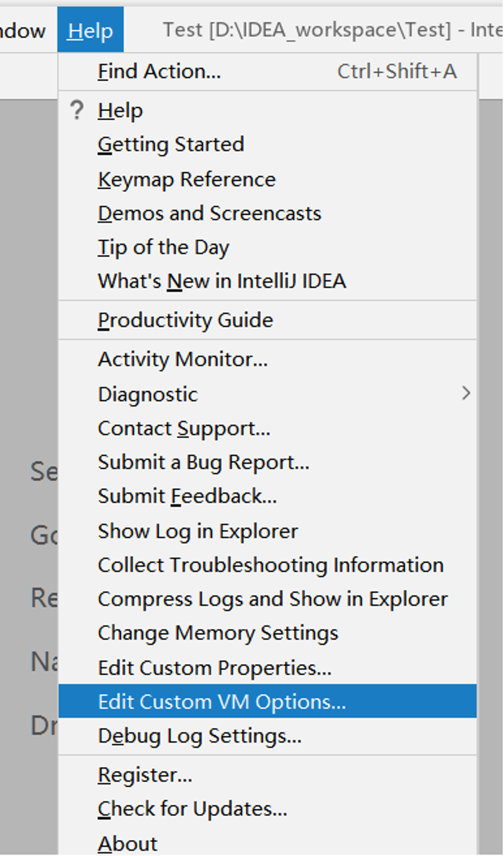The width and height of the screenshot is (504, 856).
Task: Click Collect Troubleshooting Information
Action: coord(268,565)
